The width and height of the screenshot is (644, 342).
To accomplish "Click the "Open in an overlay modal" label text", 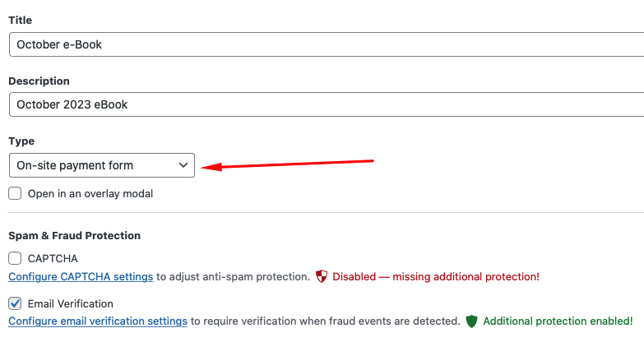I will tap(90, 193).
